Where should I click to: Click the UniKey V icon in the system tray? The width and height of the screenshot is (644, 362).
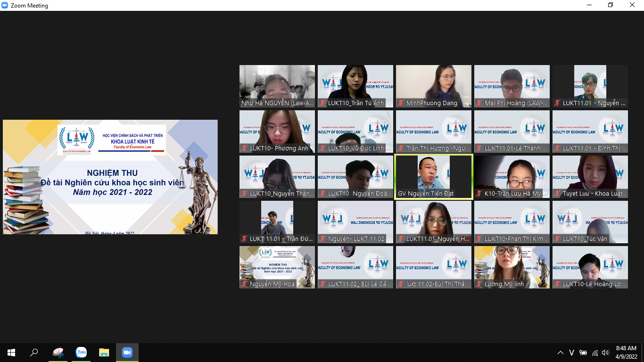click(571, 353)
